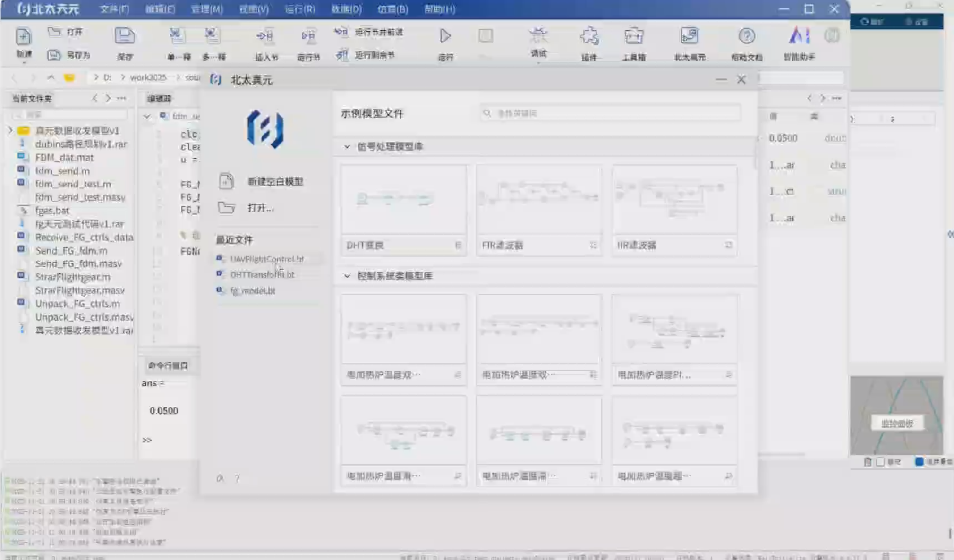Screen dimensions: 954x560
Task: Click 新建空白模型 button
Action: point(275,181)
